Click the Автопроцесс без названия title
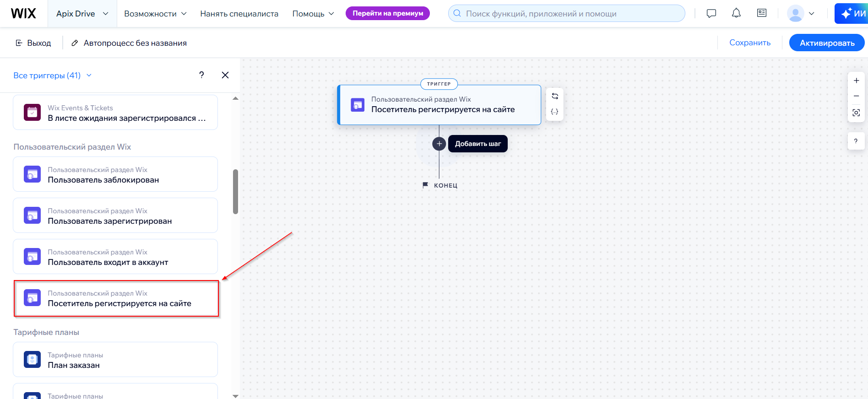Image resolution: width=868 pixels, height=399 pixels. (x=135, y=43)
